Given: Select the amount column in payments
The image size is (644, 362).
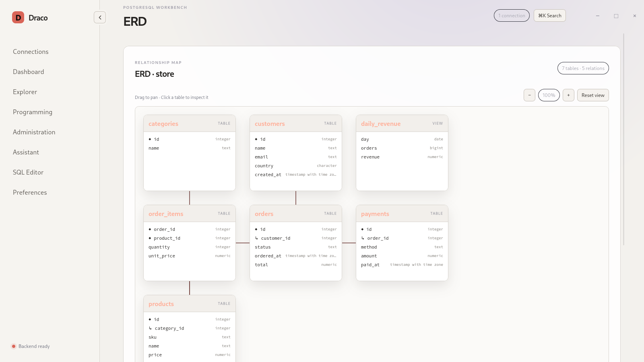Looking at the screenshot, I should [402, 256].
